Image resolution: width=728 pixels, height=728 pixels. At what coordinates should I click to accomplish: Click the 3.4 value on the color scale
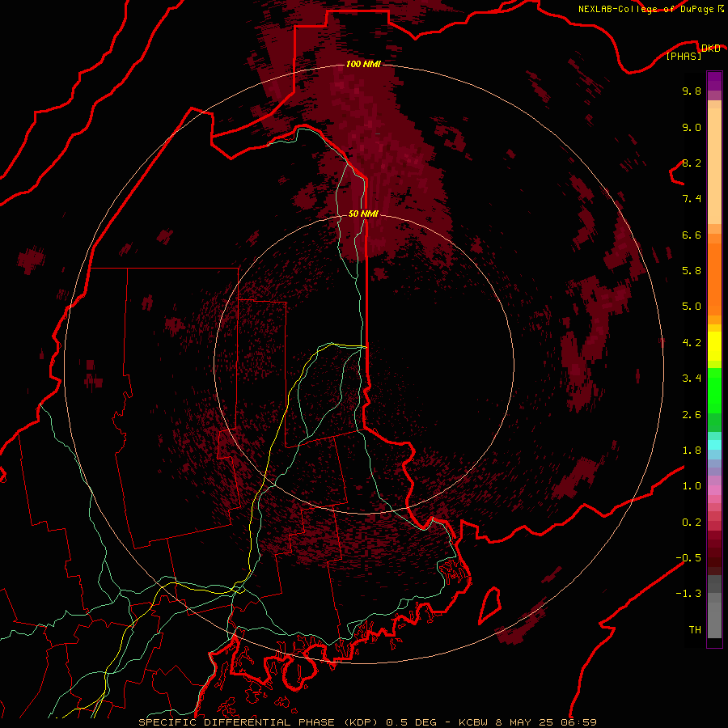click(x=692, y=379)
